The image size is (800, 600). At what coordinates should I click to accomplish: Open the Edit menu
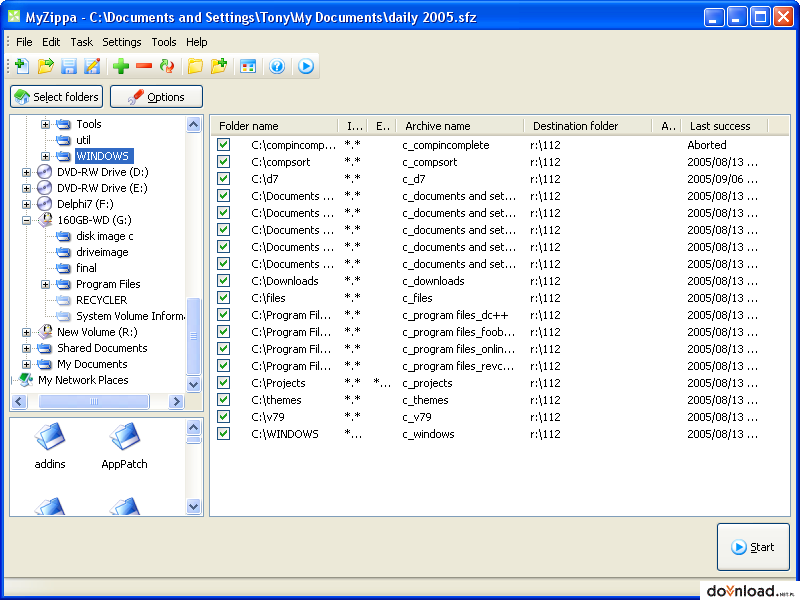pyautogui.click(x=51, y=42)
